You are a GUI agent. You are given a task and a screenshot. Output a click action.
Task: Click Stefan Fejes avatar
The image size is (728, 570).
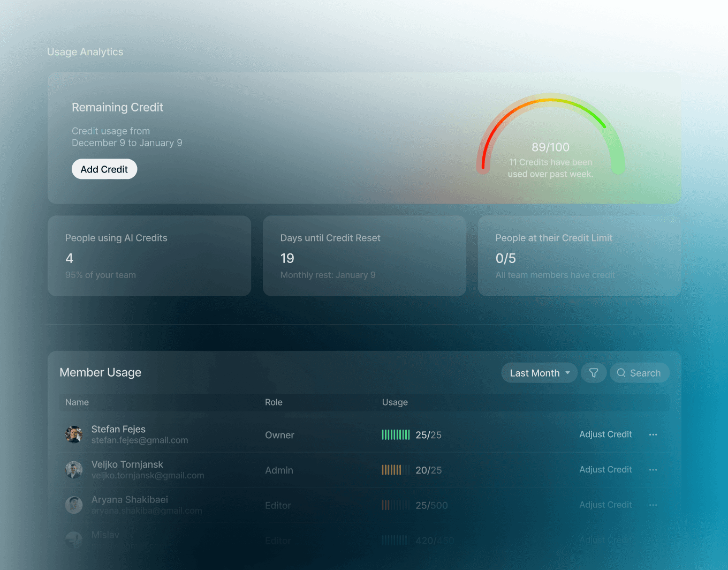click(x=74, y=434)
